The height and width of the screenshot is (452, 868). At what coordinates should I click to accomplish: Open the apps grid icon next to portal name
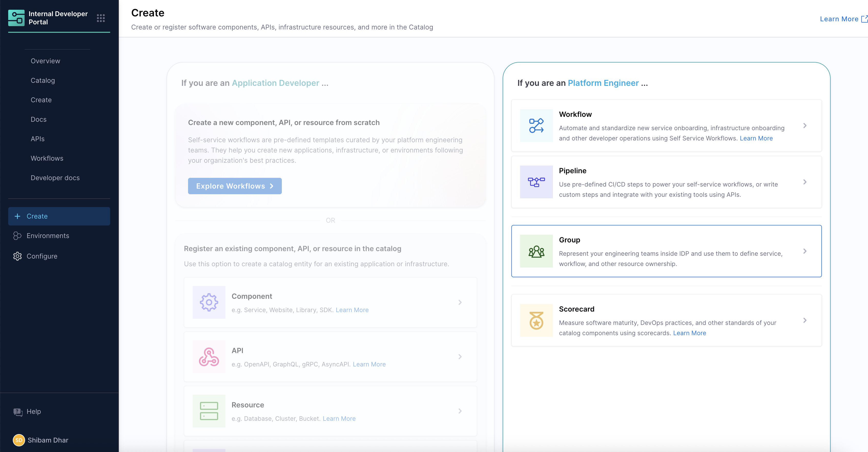pyautogui.click(x=101, y=18)
